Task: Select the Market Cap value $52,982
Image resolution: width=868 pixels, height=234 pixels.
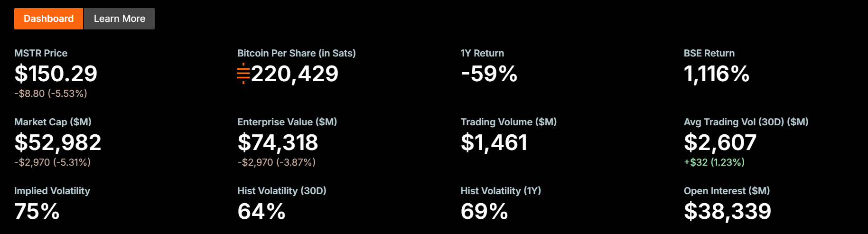Action: 58,142
